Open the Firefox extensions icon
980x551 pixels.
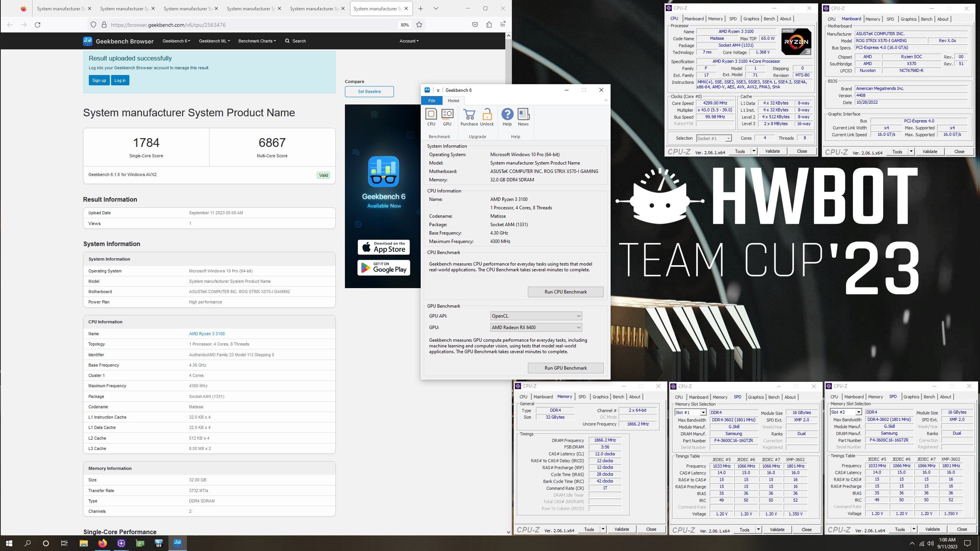(489, 25)
